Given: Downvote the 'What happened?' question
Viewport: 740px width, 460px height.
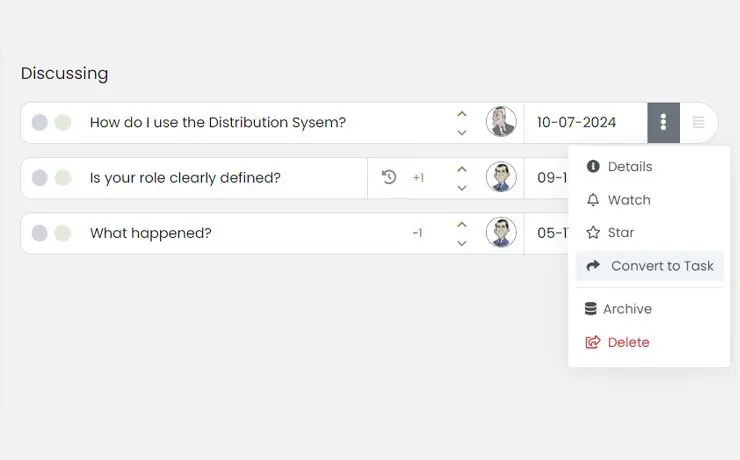Looking at the screenshot, I should (461, 243).
